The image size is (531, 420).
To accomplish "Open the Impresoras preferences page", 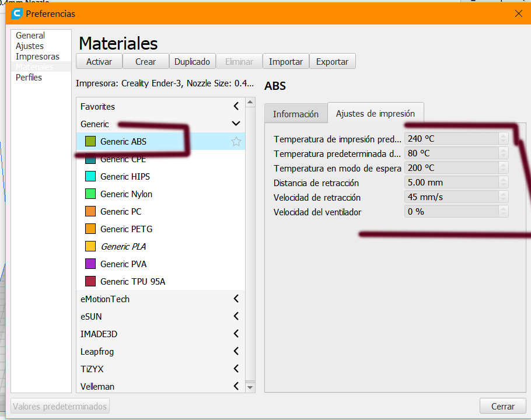I will (x=37, y=57).
